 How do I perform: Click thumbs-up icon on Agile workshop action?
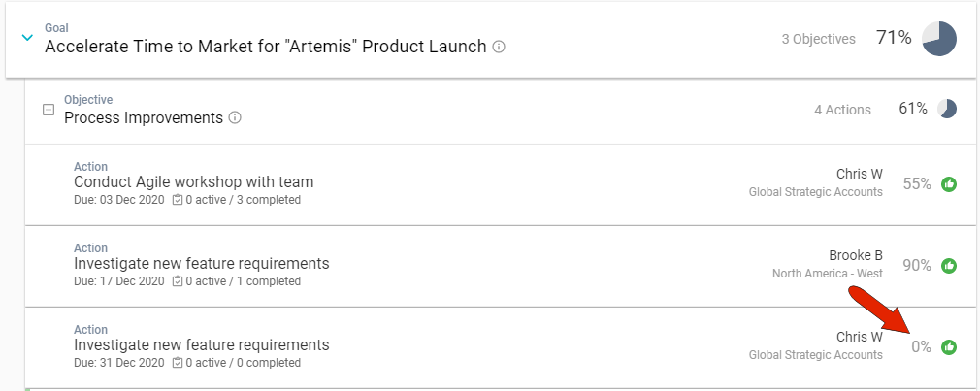coord(949,184)
